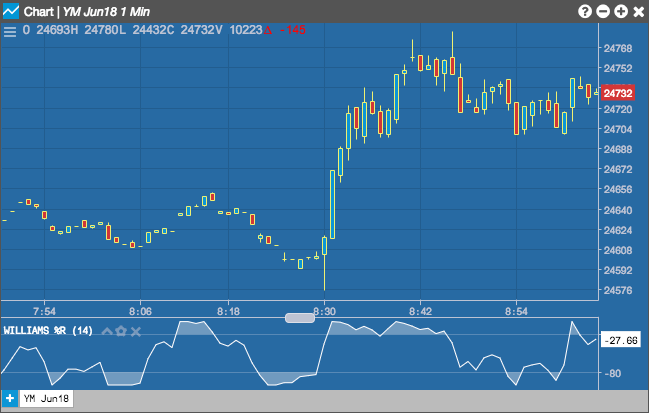Click the Williams %R value -27.66
This screenshot has height=413, width=649.
pos(620,340)
